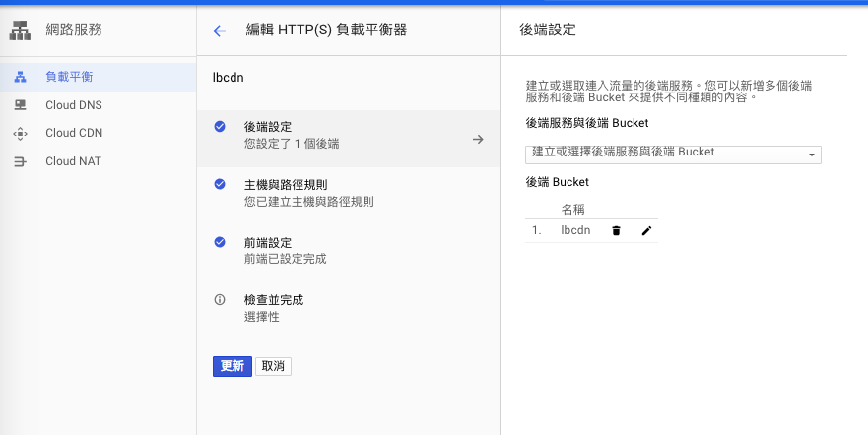The height and width of the screenshot is (435, 868).
Task: Click the checkmark icon beside 主機與路徑規則
Action: (220, 184)
